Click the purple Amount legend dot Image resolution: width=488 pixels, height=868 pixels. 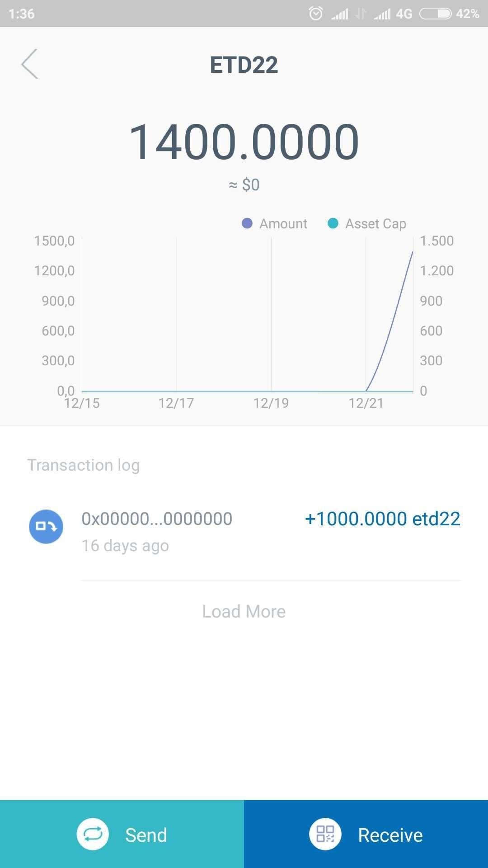coord(247,223)
